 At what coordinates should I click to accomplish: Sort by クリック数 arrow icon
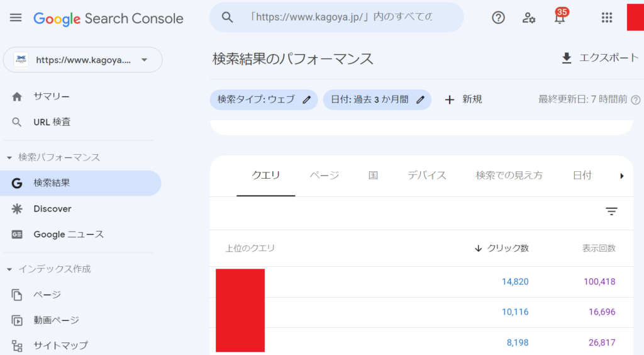click(x=478, y=248)
